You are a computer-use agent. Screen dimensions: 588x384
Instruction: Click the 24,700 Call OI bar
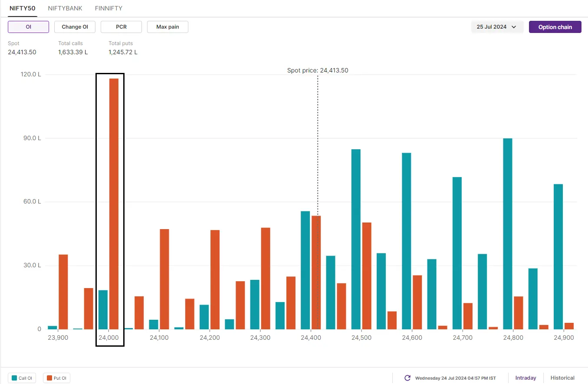pyautogui.click(x=457, y=253)
